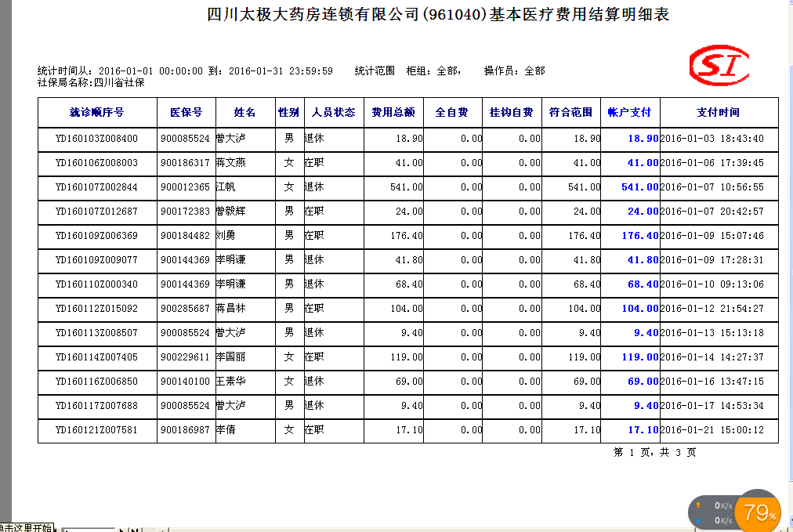Select the 符合范围 column header
This screenshot has height=532, width=793.
[x=571, y=112]
